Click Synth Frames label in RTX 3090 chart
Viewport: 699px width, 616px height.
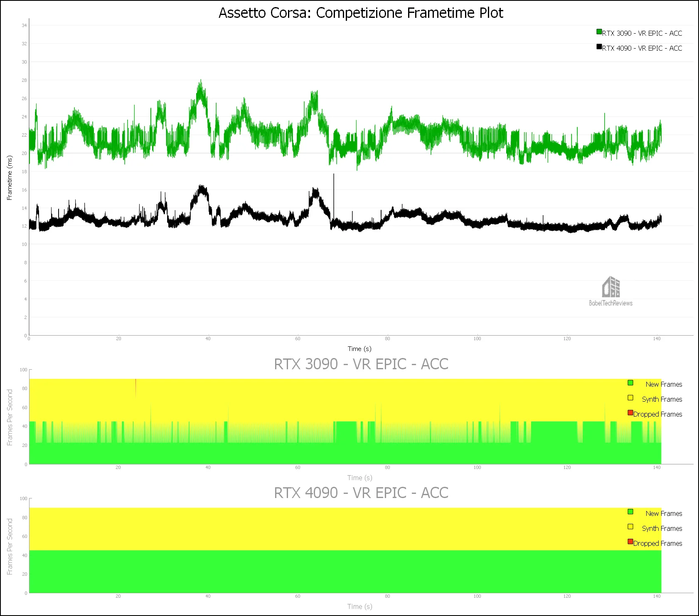click(662, 399)
